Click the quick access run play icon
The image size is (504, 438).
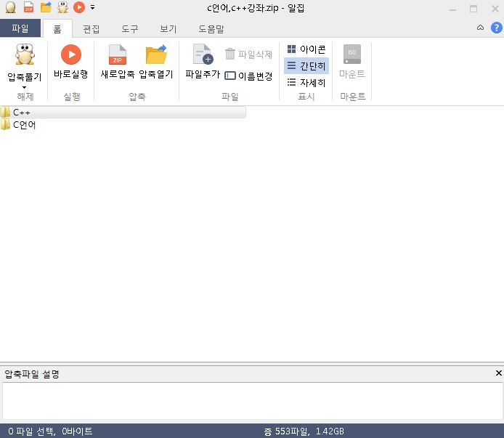(79, 7)
